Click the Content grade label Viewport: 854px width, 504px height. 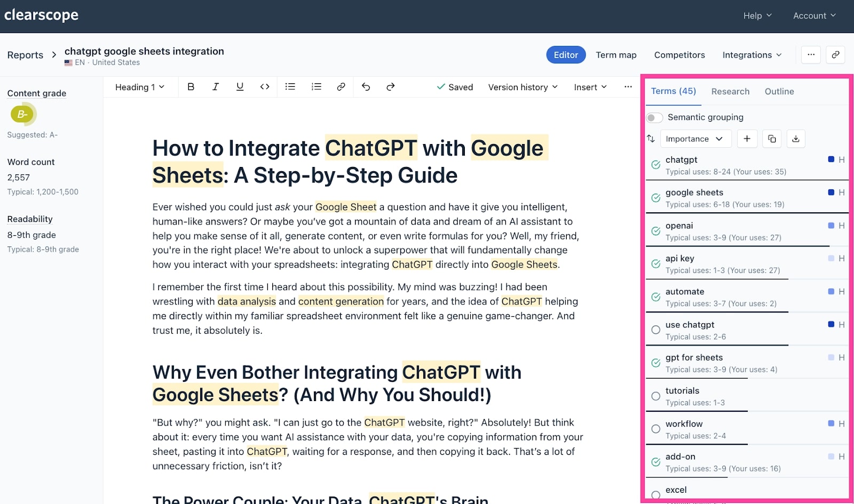tap(37, 93)
